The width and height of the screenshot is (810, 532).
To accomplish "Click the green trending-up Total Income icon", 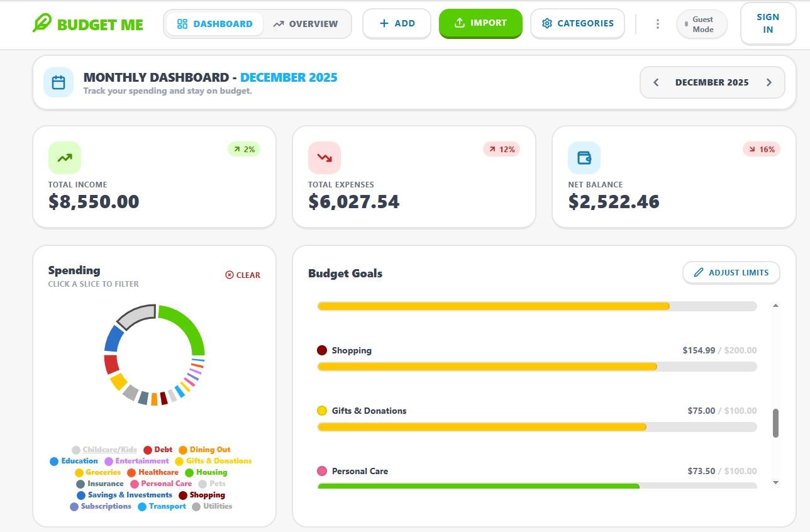I will coord(64,157).
